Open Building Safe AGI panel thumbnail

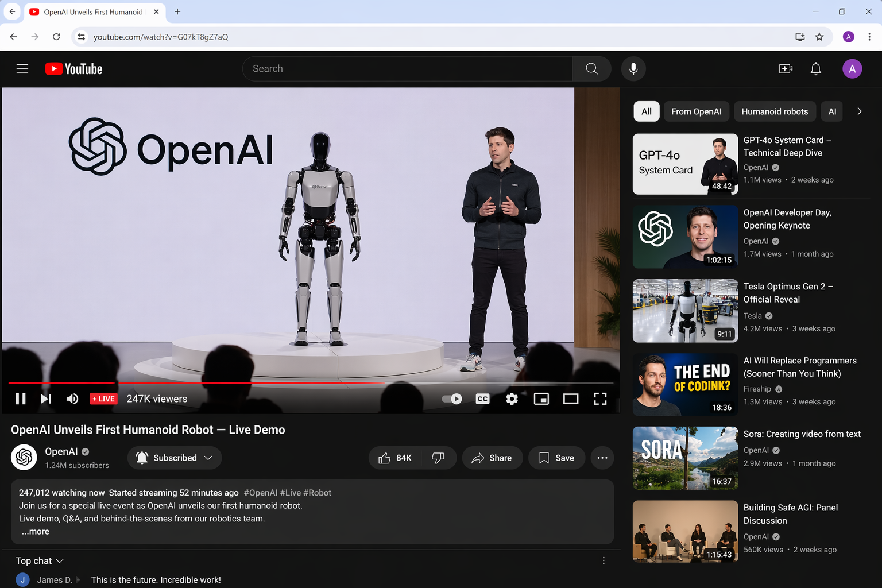[x=685, y=531]
